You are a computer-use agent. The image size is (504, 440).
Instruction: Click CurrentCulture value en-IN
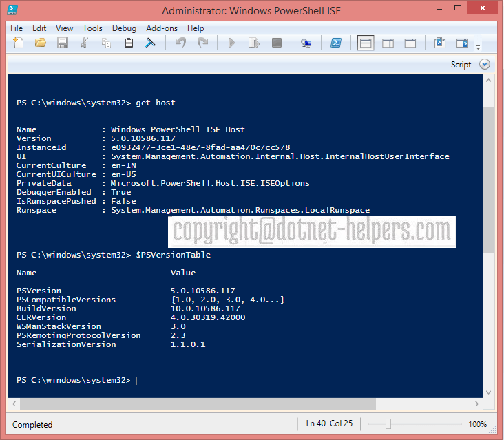[x=123, y=165]
